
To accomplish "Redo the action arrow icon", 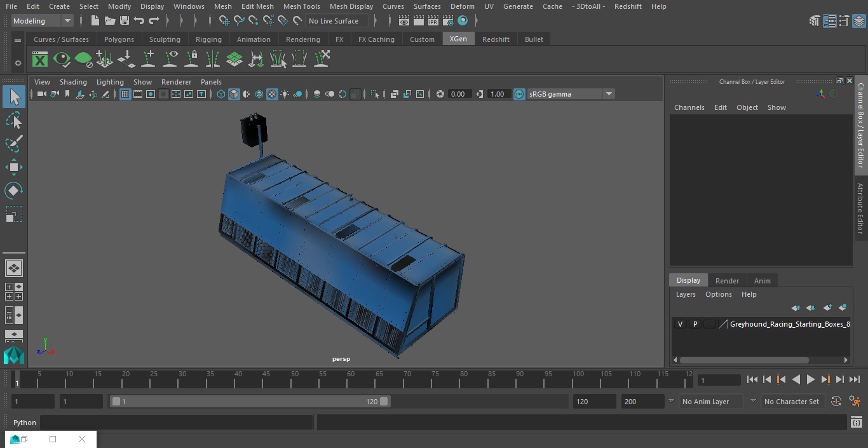I will (154, 21).
